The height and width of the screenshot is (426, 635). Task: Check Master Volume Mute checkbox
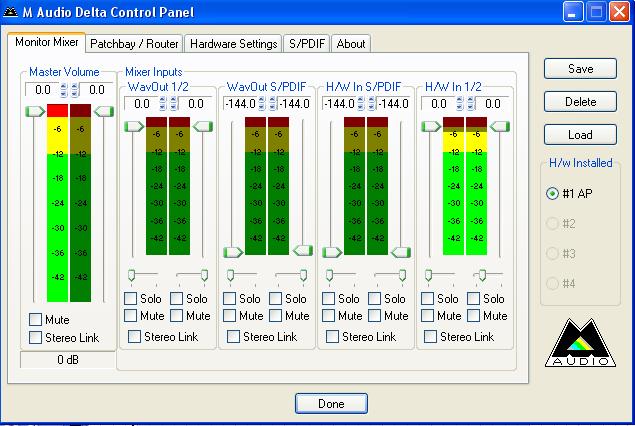35,320
